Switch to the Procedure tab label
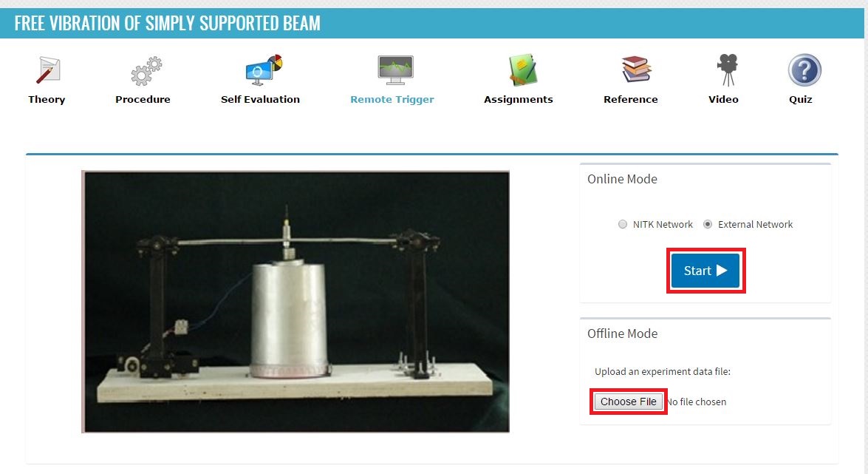The height and width of the screenshot is (474, 868). [x=143, y=99]
